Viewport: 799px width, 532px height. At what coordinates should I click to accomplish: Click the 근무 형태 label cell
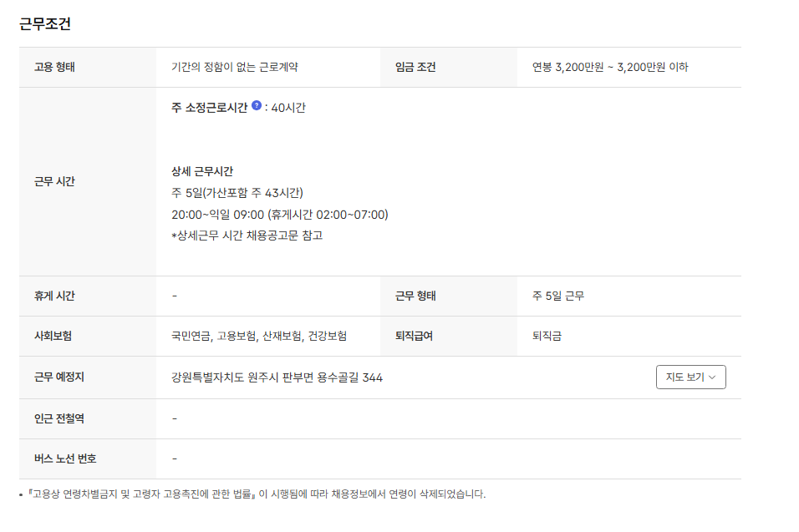click(415, 296)
